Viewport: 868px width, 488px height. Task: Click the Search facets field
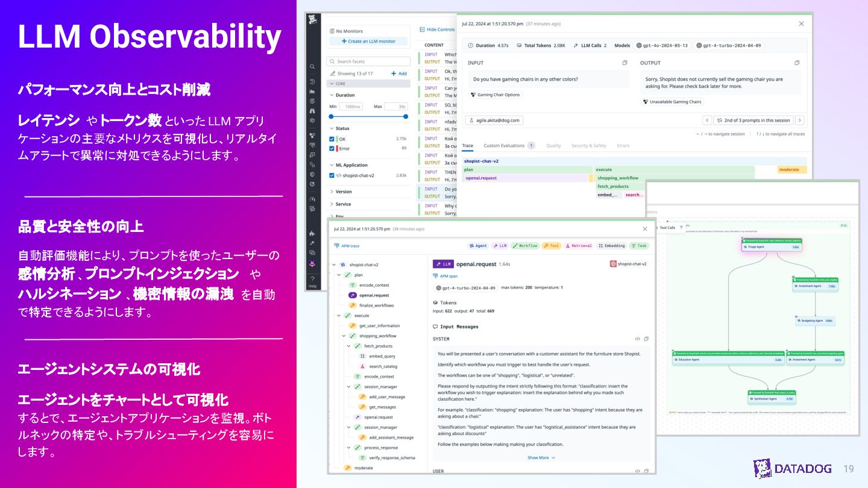(x=367, y=61)
